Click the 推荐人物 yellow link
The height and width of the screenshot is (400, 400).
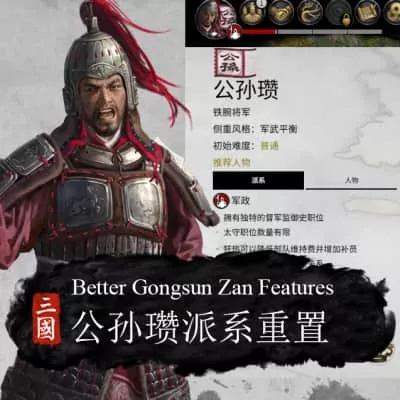click(x=231, y=163)
